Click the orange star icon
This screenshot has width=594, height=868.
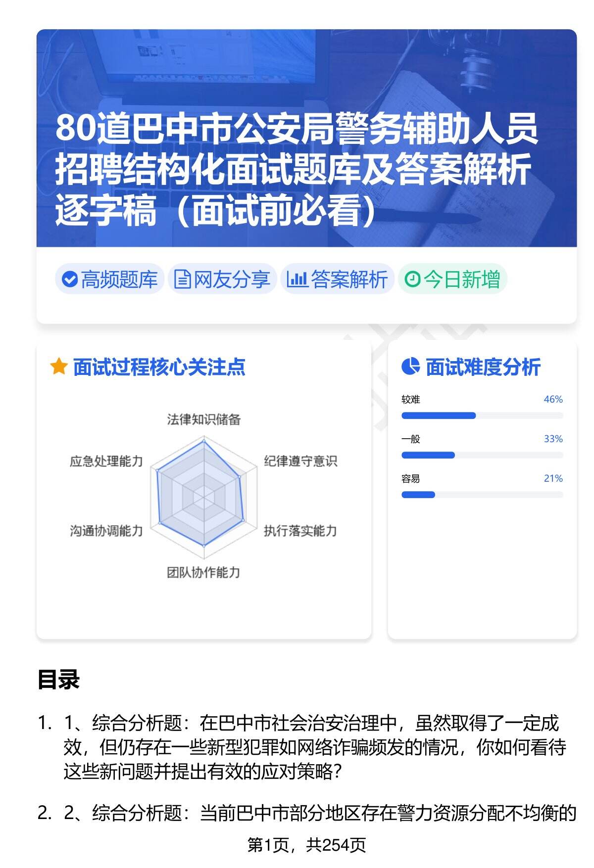[x=58, y=367]
